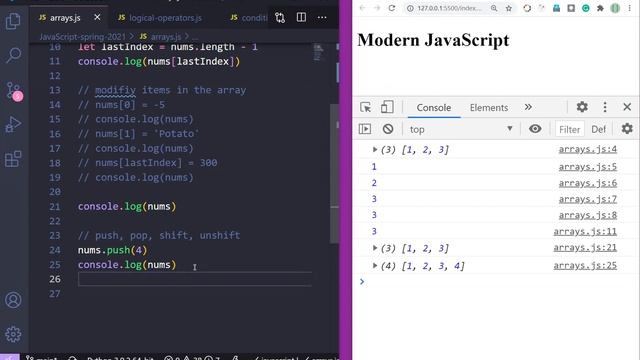Open the Extensions puzzle piece in Chrome
The image size is (640, 360).
(600, 8)
